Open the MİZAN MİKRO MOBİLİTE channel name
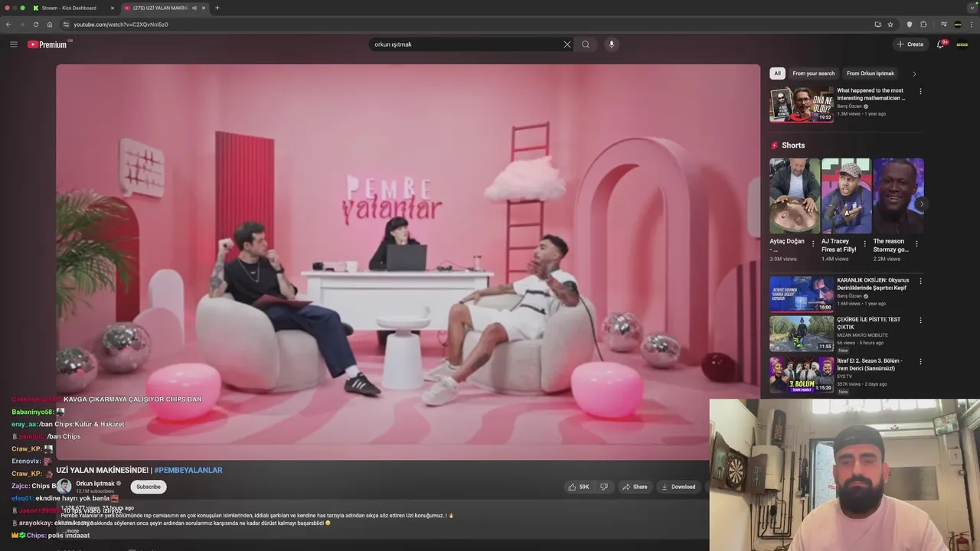 (862, 335)
